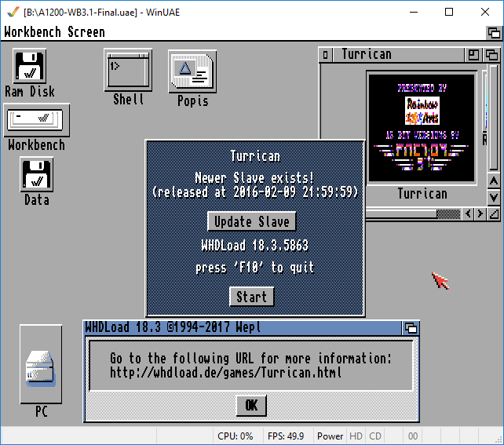Confirm the WHDLoad requester with OK

[x=251, y=406]
